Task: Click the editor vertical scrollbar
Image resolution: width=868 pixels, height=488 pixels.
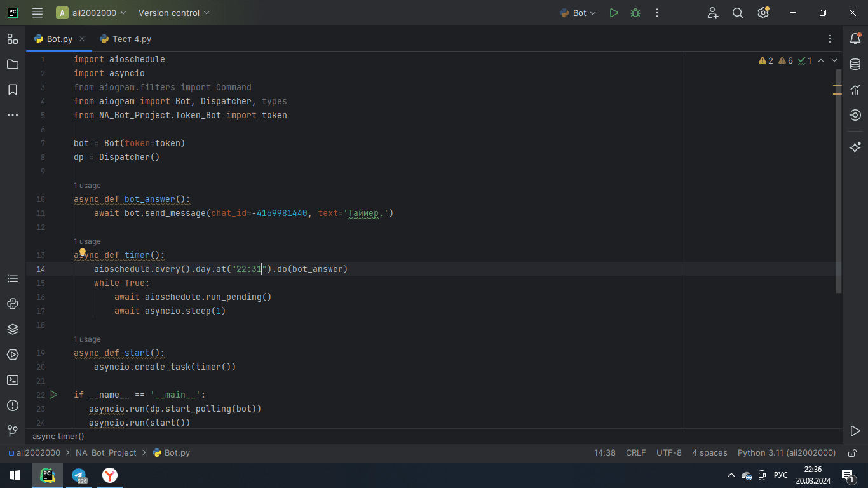Action: pyautogui.click(x=838, y=181)
